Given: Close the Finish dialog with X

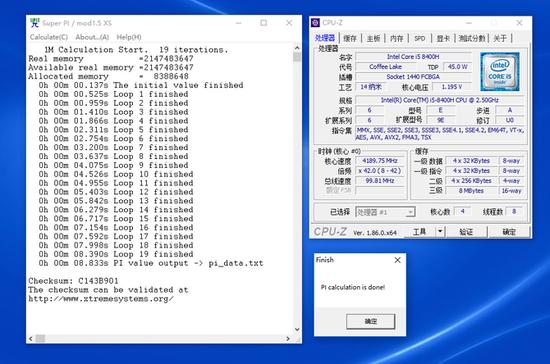Looking at the screenshot, I should [397, 260].
